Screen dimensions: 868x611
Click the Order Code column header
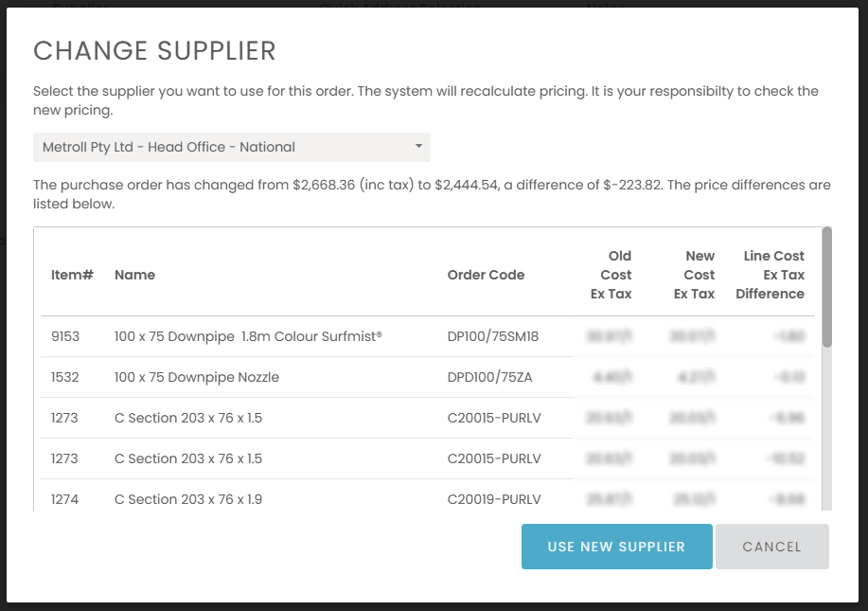coord(486,275)
